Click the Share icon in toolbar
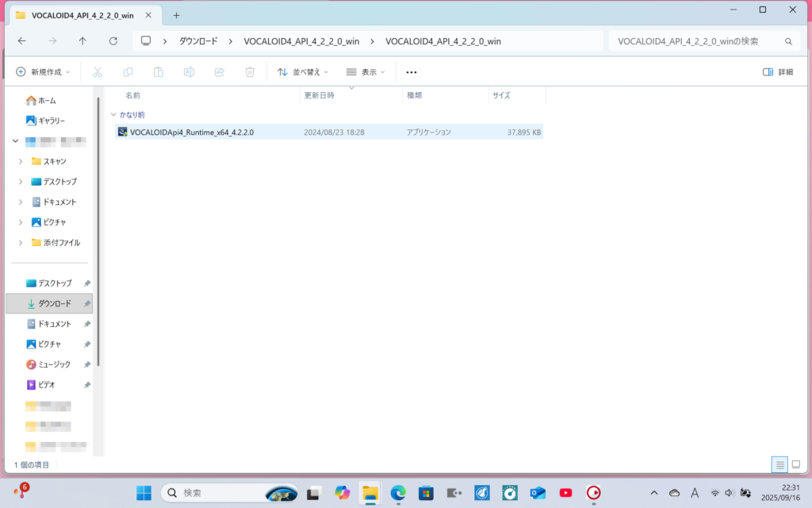This screenshot has height=508, width=812. pyautogui.click(x=220, y=72)
